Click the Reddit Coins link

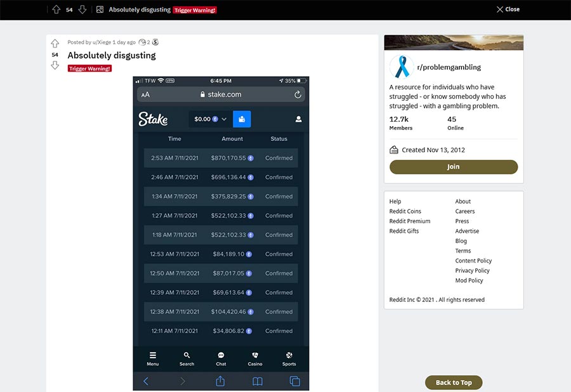pos(405,211)
